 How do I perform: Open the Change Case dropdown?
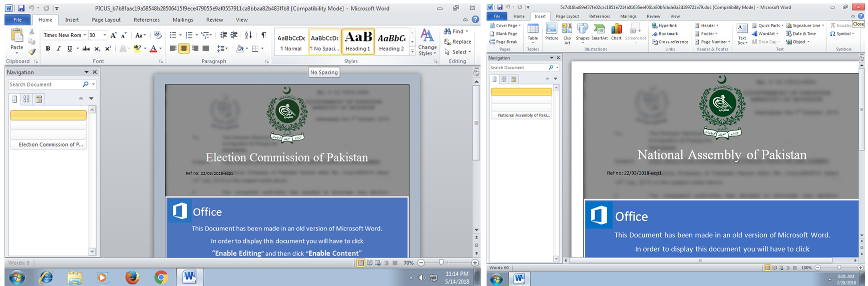141,35
